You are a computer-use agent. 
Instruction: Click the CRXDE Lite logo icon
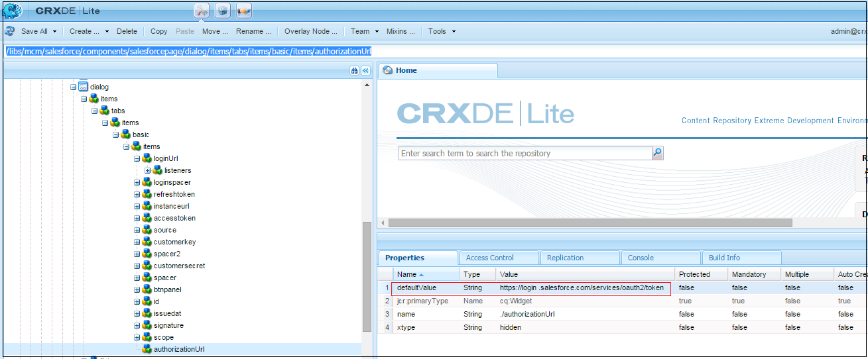click(12, 11)
